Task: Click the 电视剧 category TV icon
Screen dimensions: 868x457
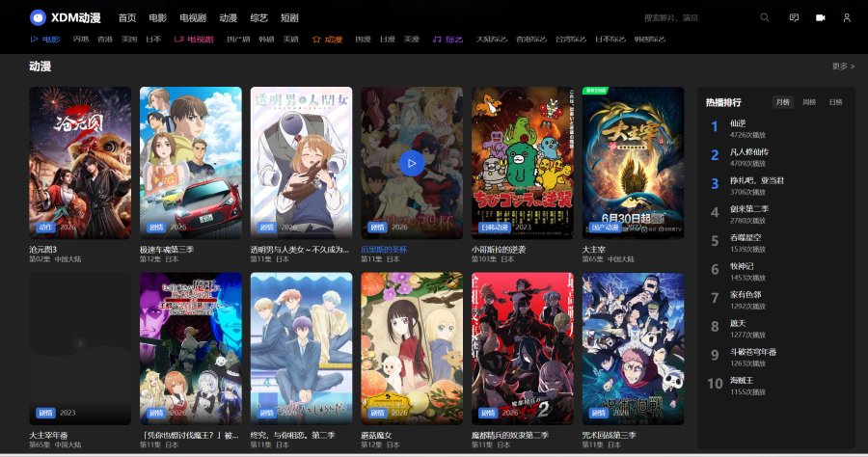Action: [178, 40]
